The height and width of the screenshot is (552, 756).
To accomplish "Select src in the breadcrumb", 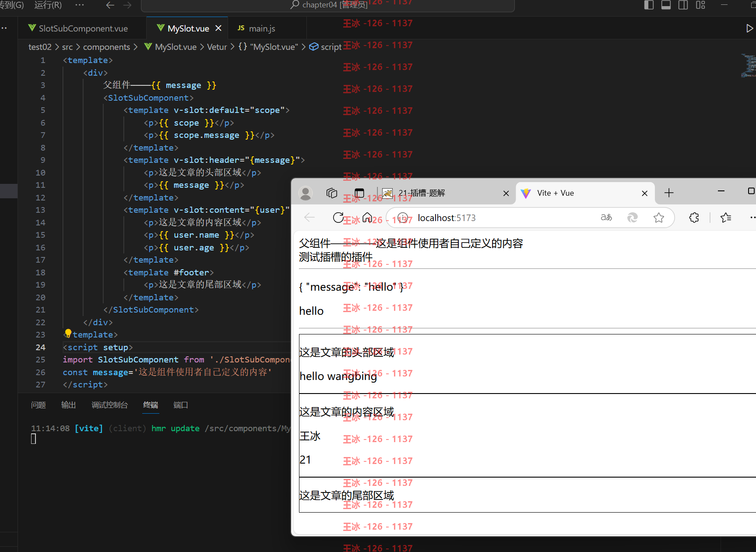I will pyautogui.click(x=67, y=47).
